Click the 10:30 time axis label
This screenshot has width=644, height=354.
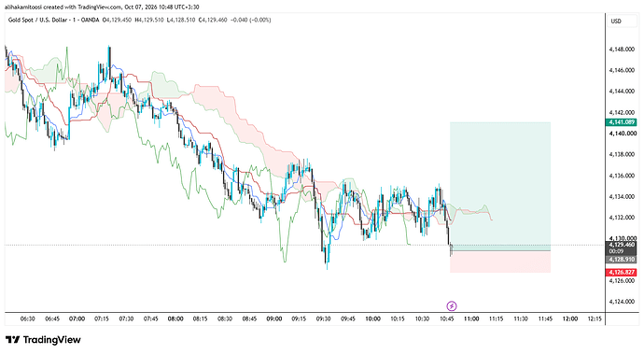pyautogui.click(x=422, y=319)
